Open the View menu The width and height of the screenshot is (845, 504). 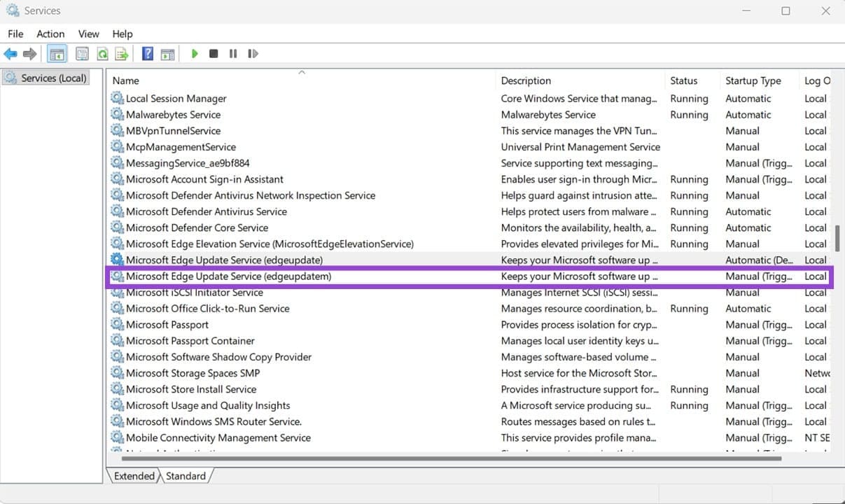click(88, 34)
